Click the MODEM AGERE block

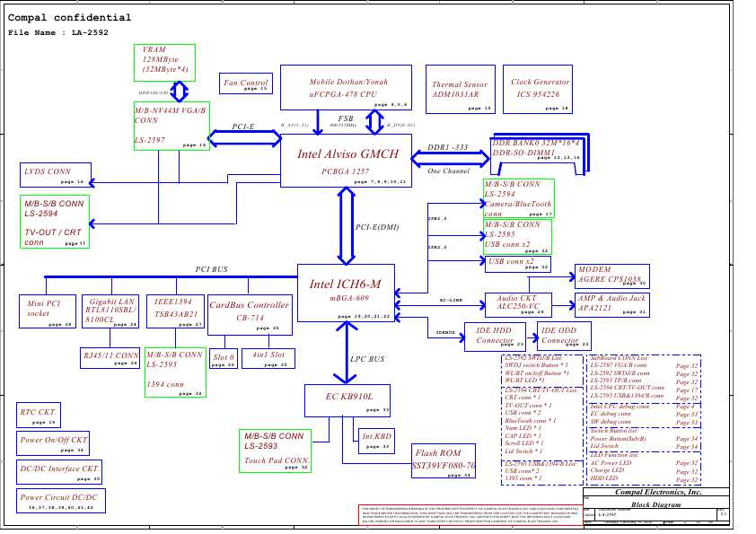(x=611, y=276)
